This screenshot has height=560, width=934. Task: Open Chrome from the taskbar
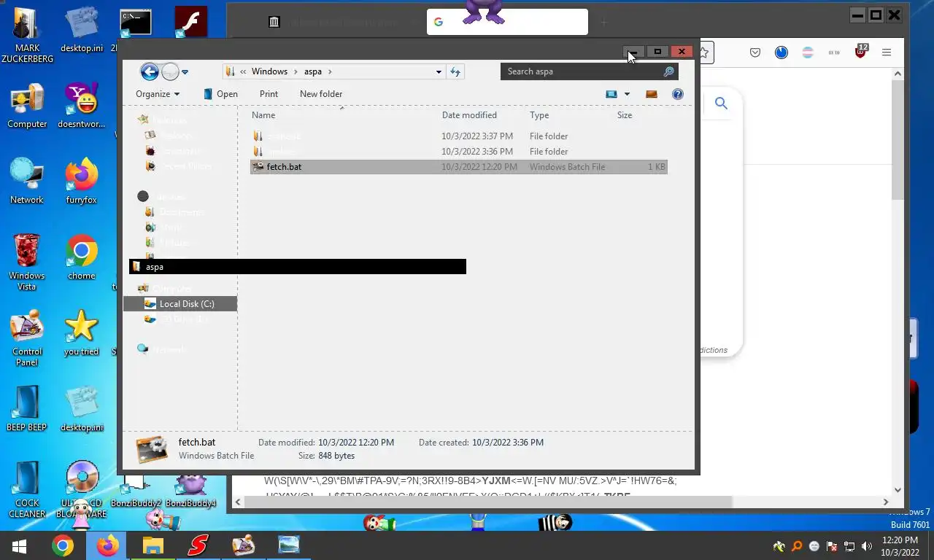(x=63, y=545)
